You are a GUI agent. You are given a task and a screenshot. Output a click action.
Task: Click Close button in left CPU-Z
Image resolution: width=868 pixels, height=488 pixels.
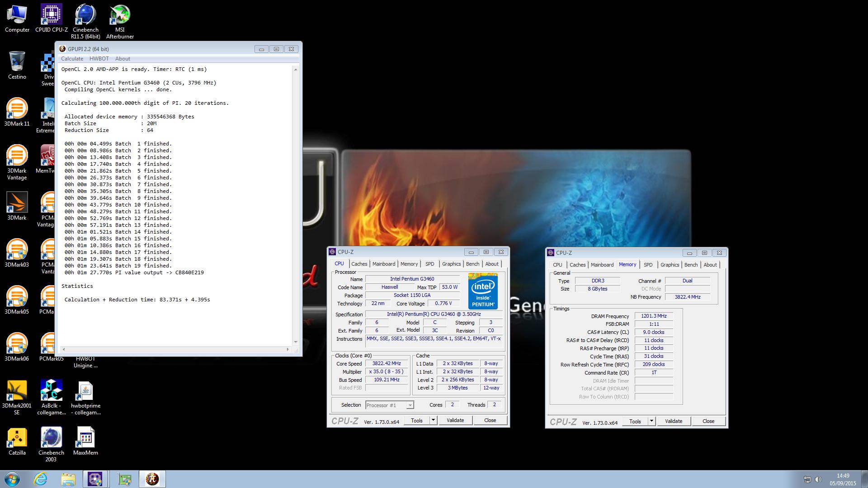490,420
